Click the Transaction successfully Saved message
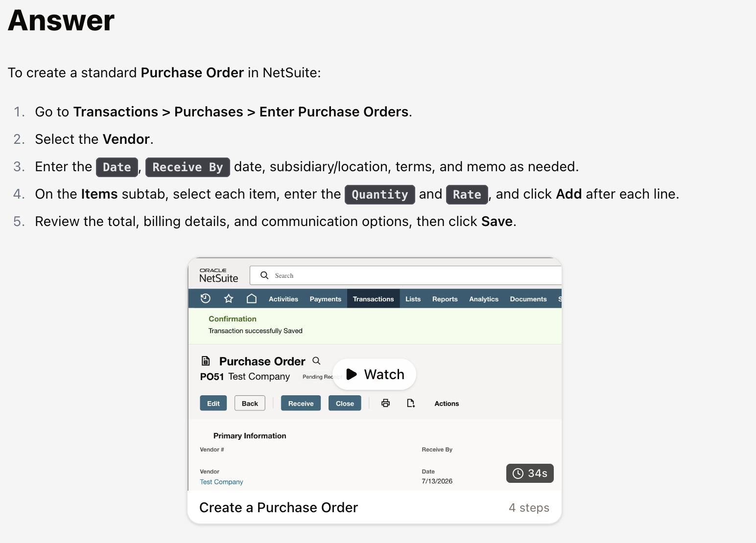Screen dimensions: 756x543 coord(256,331)
